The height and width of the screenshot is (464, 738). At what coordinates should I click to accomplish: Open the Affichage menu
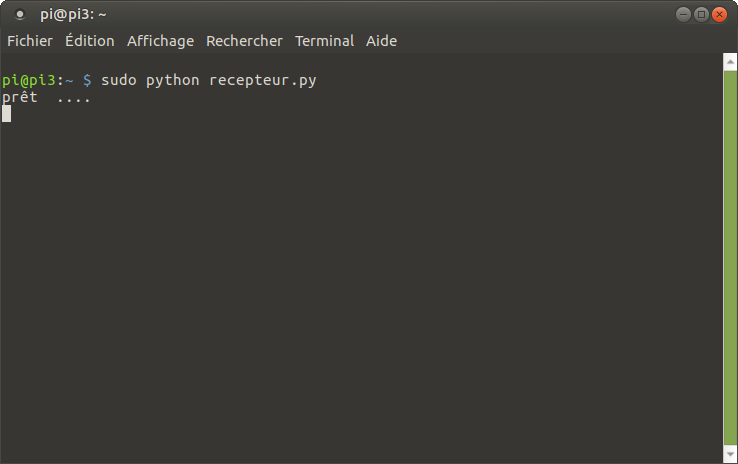pyautogui.click(x=160, y=41)
